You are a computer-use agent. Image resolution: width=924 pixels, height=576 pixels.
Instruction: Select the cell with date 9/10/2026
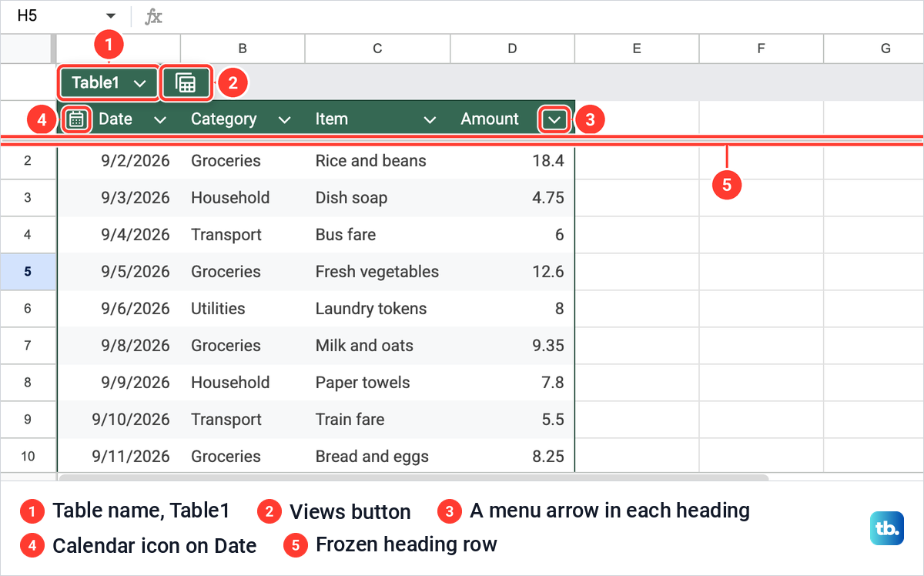click(119, 420)
